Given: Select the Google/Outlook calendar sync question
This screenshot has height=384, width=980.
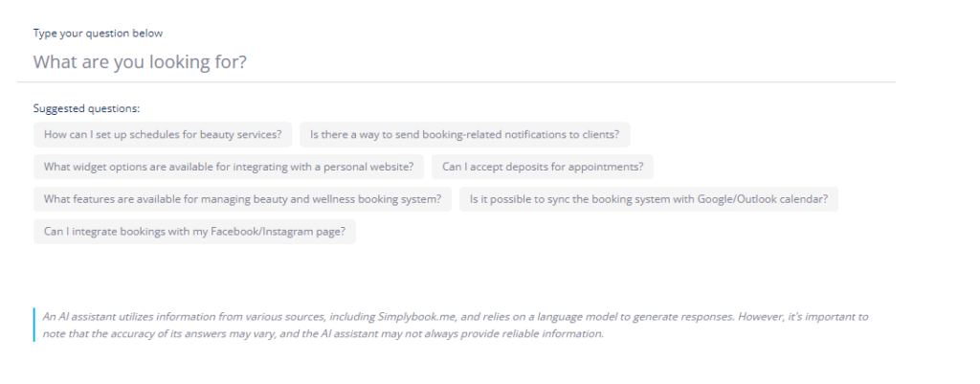Looking at the screenshot, I should pos(649,199).
